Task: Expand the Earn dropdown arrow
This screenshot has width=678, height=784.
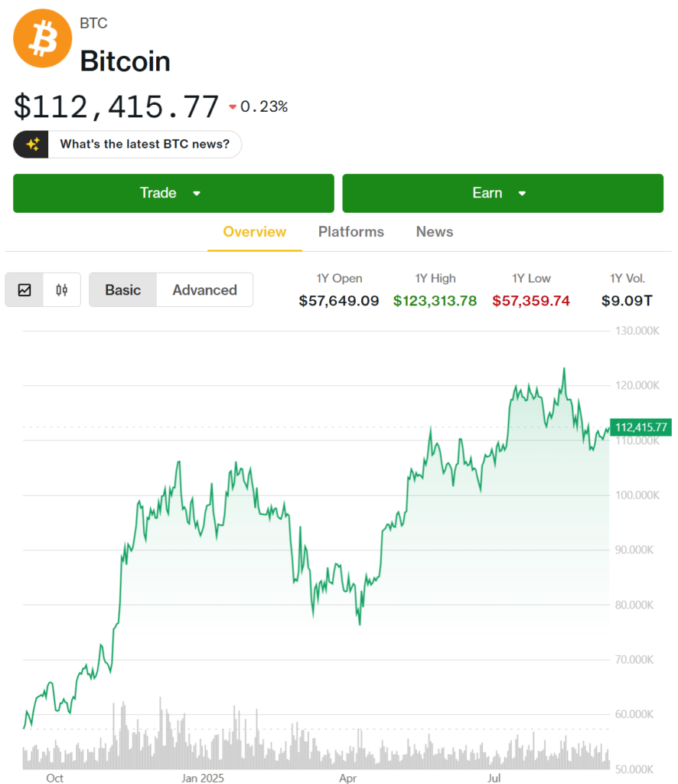Action: click(x=522, y=194)
